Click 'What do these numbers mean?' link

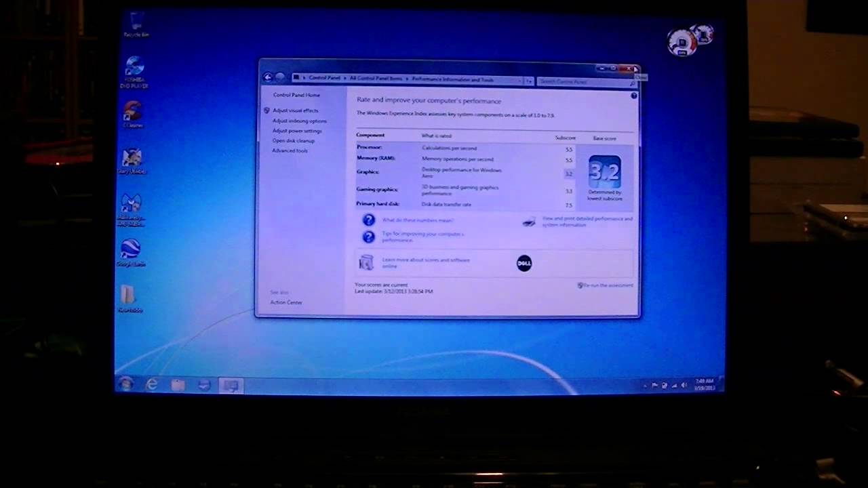click(417, 220)
